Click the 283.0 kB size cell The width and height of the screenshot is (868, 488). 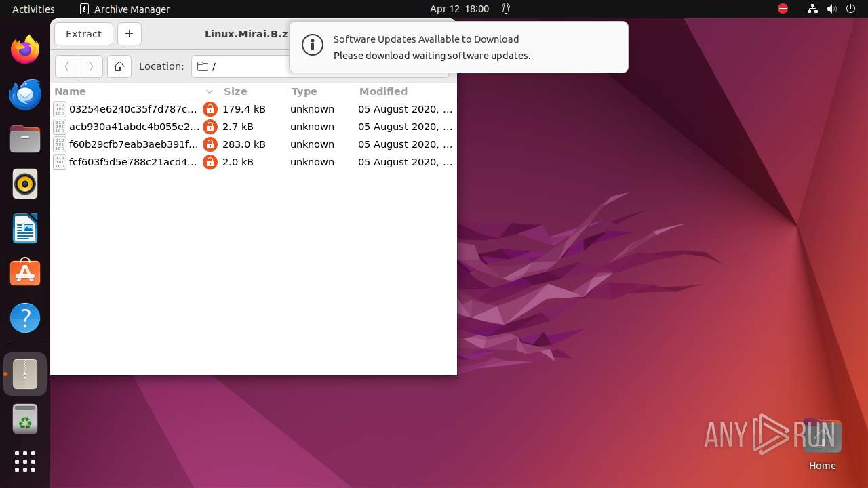pyautogui.click(x=244, y=144)
